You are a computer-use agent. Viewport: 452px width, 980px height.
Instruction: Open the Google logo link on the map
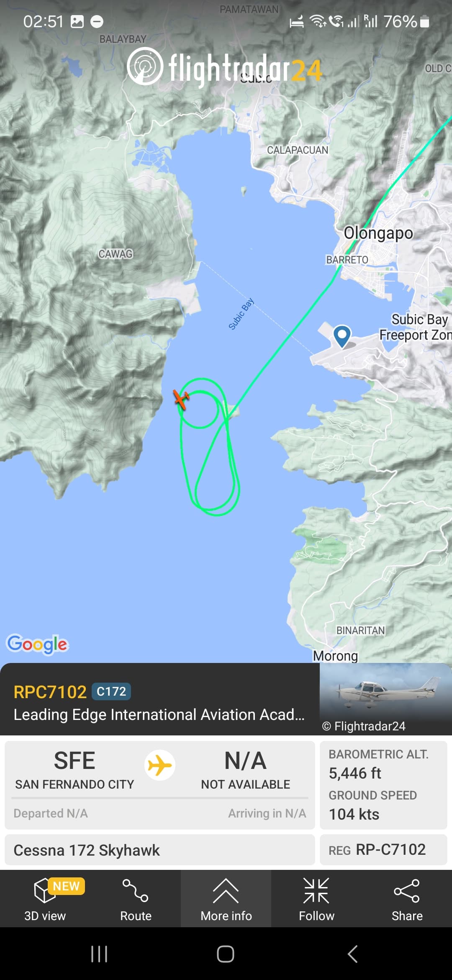click(37, 645)
